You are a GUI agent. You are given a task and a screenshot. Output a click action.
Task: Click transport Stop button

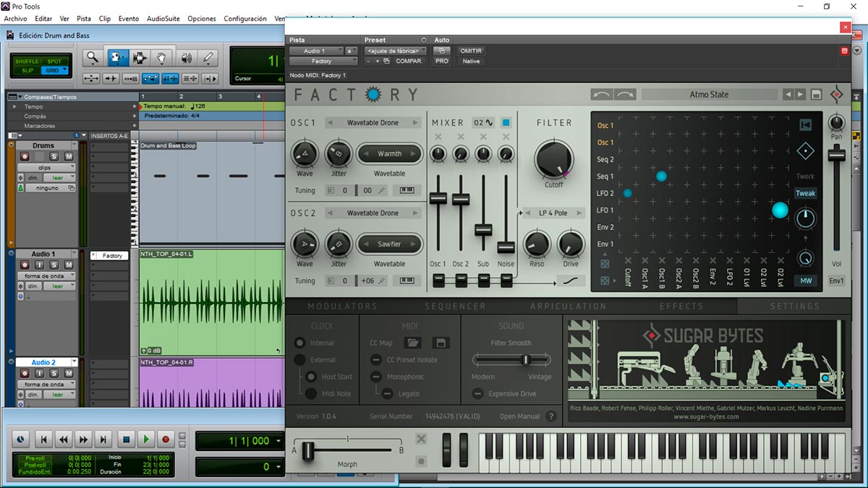125,439
